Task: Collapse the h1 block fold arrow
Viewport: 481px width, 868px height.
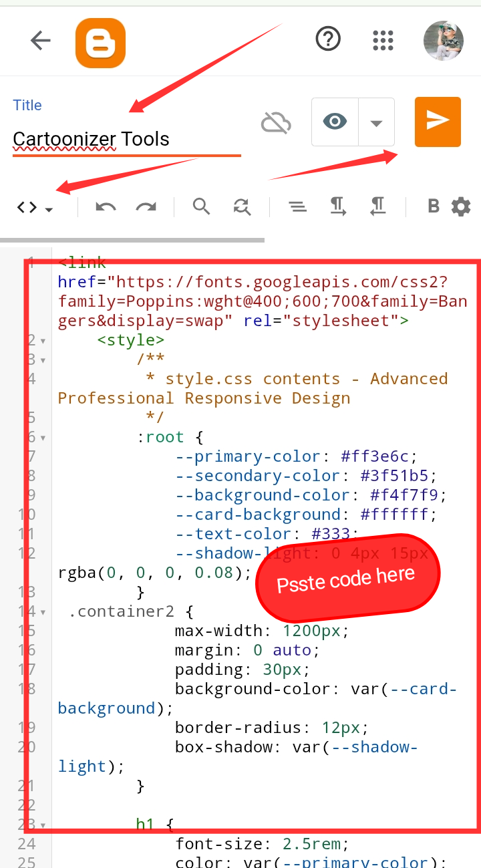Action: (43, 825)
